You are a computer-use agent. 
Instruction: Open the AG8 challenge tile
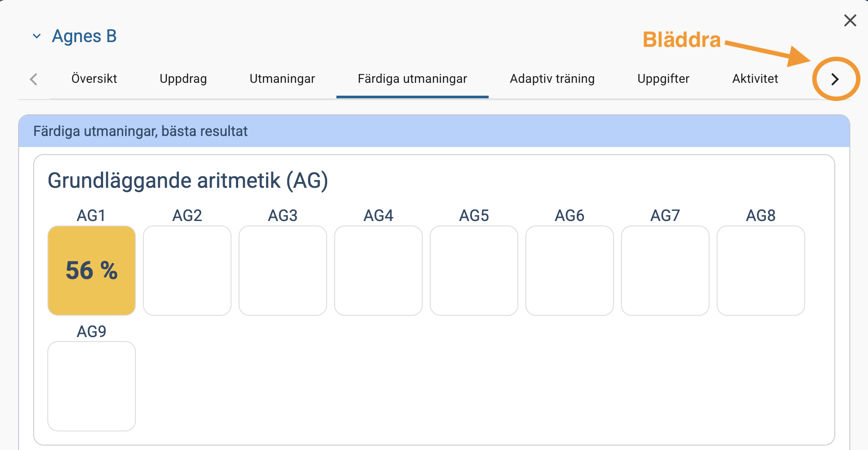761,271
